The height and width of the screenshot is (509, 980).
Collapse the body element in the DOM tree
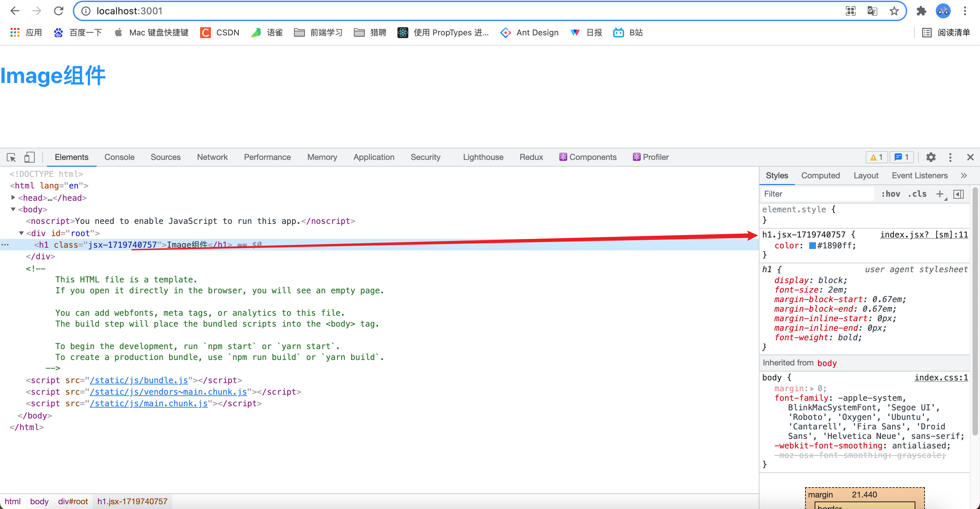(x=13, y=209)
